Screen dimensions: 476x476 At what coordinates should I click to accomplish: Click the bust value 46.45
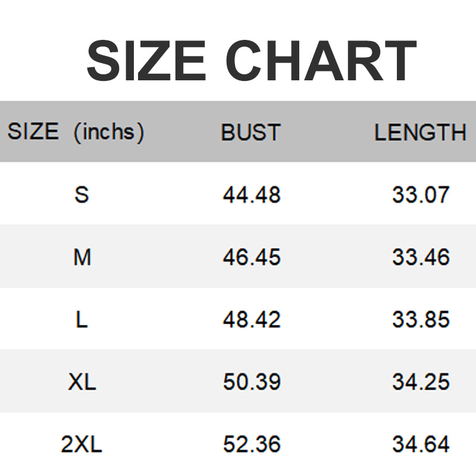(252, 257)
